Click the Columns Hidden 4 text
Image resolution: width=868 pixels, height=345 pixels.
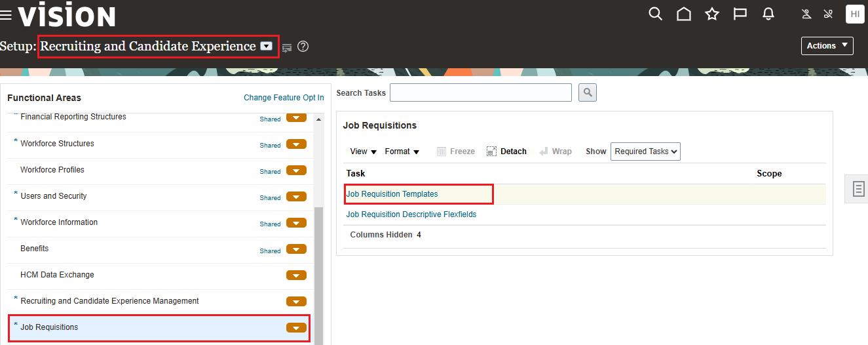click(x=385, y=235)
